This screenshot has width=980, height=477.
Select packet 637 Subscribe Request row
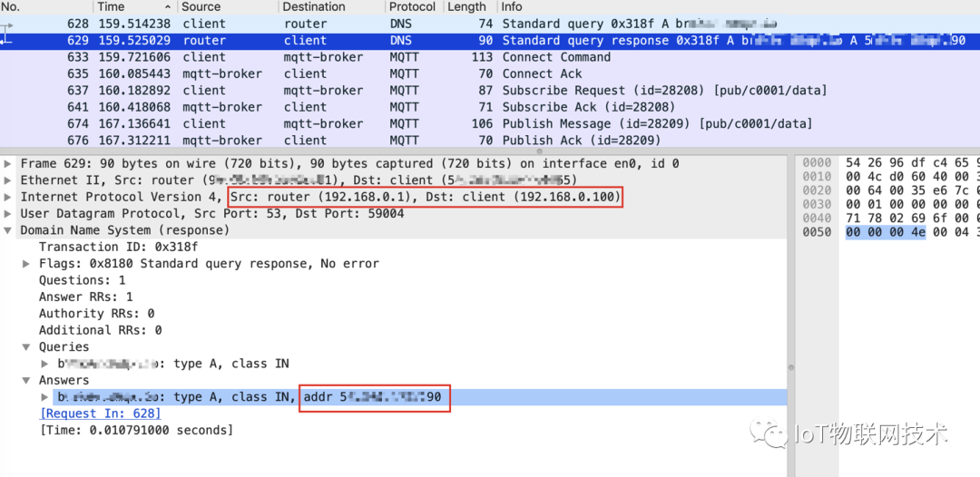[454, 91]
